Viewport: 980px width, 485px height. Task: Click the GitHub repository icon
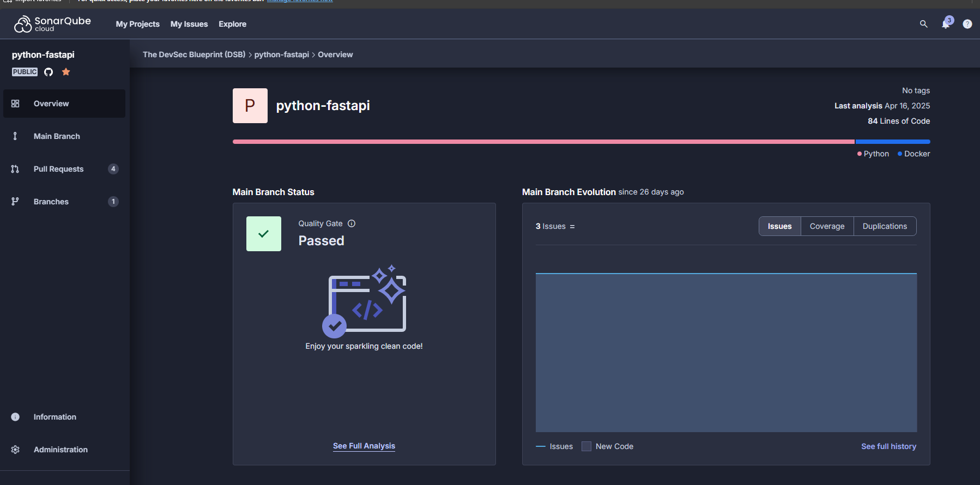tap(49, 72)
